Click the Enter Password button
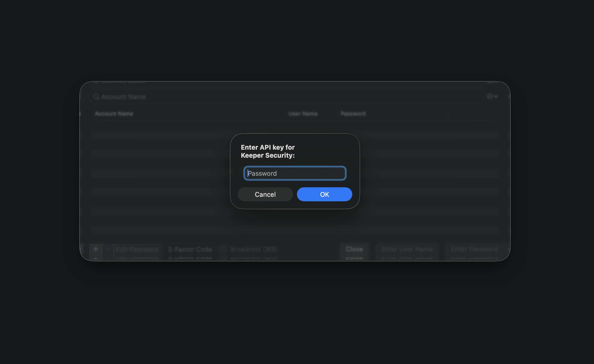594x364 pixels. (474, 249)
